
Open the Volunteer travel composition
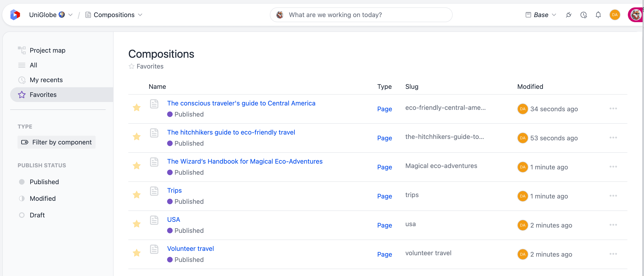click(x=190, y=249)
